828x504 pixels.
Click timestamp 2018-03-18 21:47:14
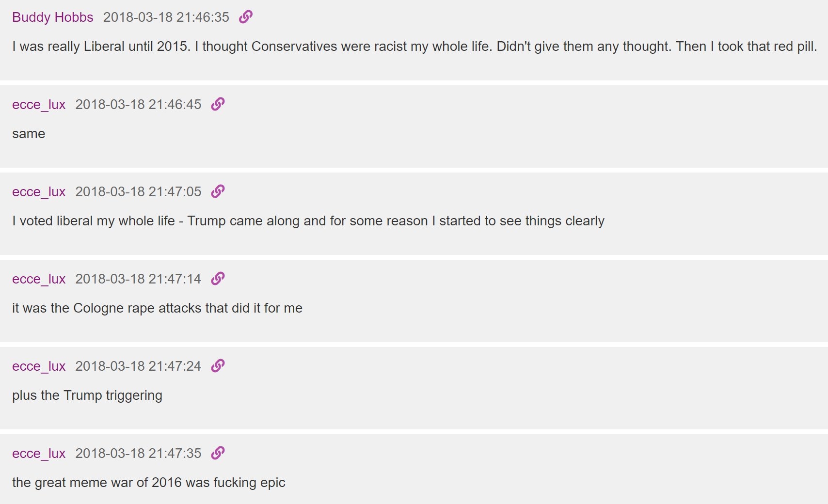point(138,279)
